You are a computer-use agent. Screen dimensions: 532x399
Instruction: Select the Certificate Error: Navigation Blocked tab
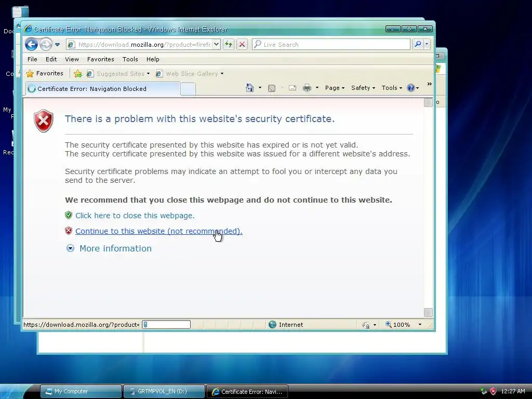coord(102,89)
